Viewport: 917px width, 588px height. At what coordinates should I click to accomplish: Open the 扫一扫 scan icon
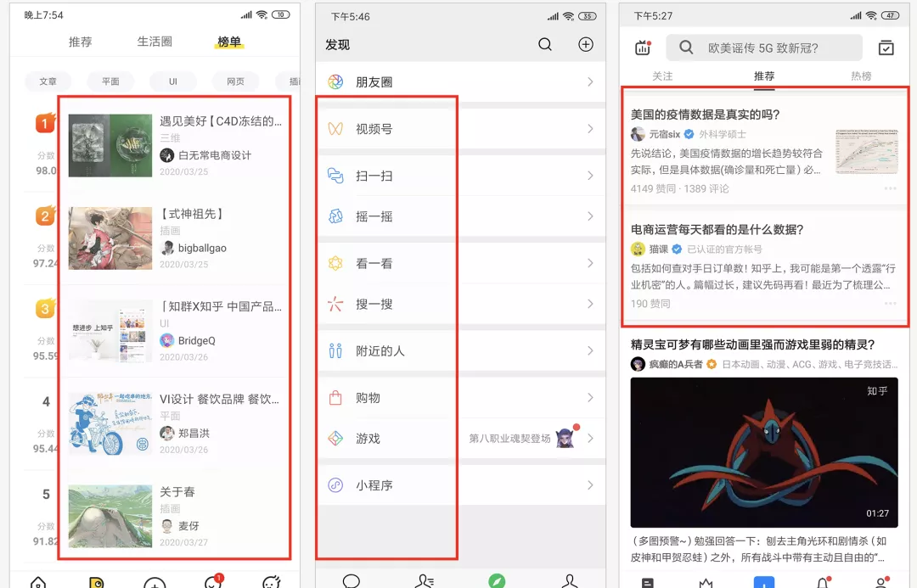tap(335, 176)
